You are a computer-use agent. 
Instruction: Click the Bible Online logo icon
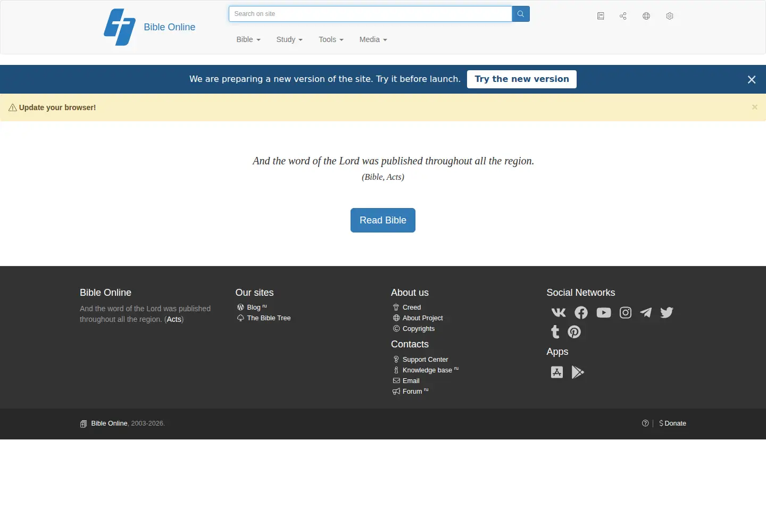pos(120,27)
